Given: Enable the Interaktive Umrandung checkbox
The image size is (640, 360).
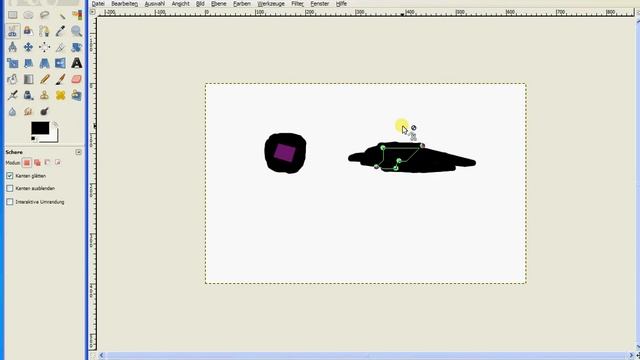Looking at the screenshot, I should click(10, 202).
